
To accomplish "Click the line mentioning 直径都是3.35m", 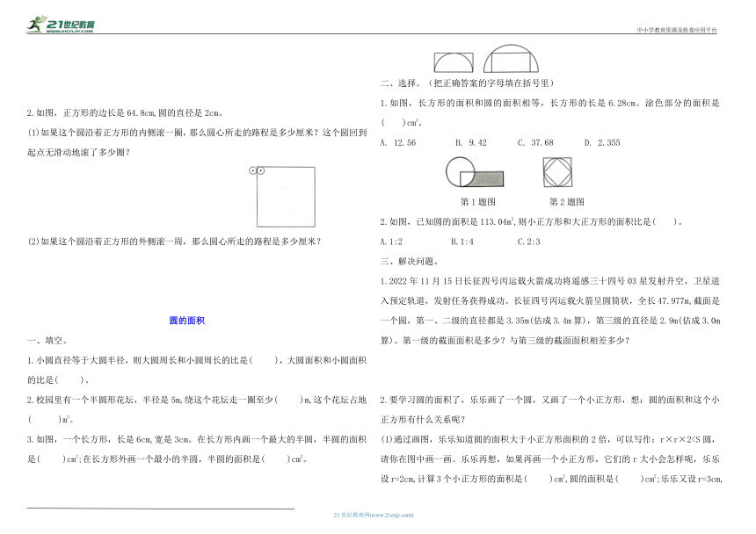I will 550,321.
